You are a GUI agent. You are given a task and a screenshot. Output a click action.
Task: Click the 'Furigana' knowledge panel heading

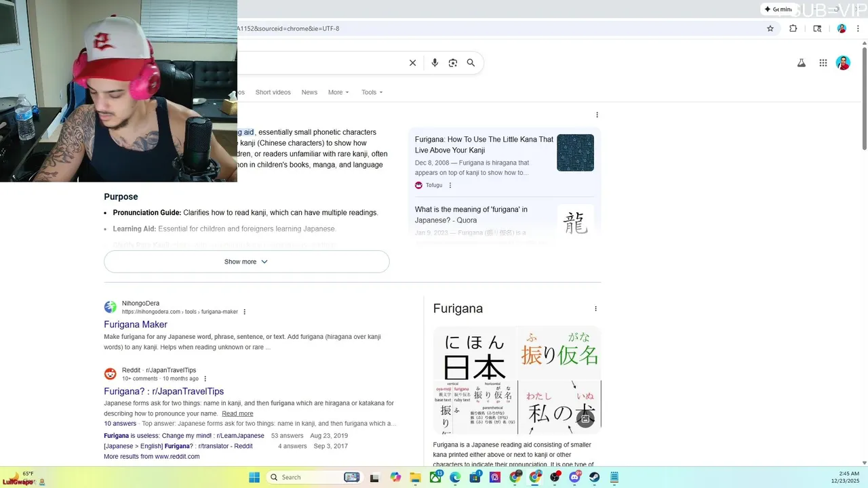(458, 308)
